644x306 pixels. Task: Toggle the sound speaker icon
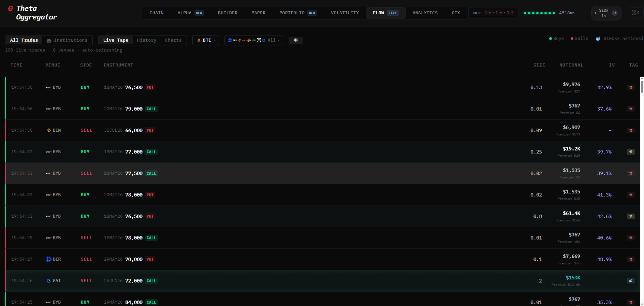(296, 40)
